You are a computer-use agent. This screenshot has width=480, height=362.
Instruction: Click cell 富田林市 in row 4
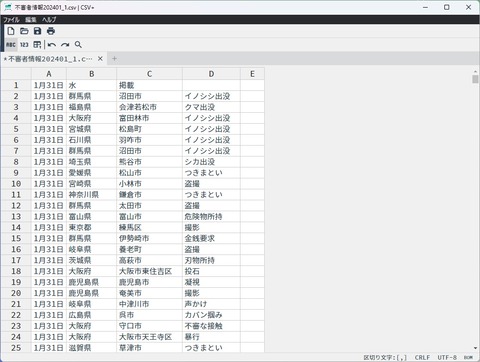pyautogui.click(x=149, y=118)
